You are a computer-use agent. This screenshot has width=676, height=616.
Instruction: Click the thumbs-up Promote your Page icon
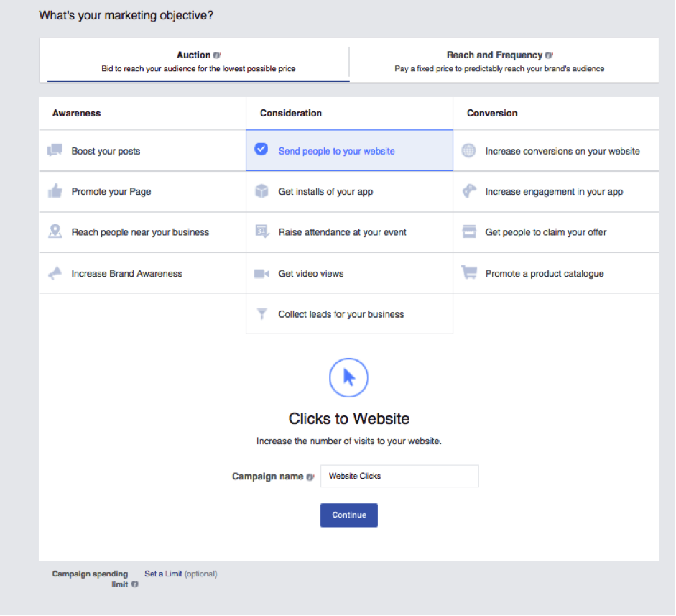[x=55, y=191]
